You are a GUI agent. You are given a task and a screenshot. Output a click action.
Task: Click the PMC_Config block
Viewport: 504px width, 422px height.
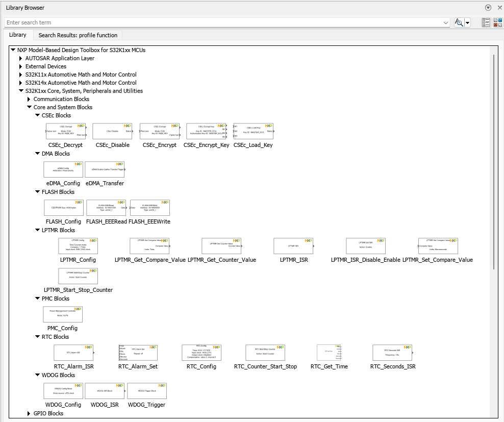point(63,314)
